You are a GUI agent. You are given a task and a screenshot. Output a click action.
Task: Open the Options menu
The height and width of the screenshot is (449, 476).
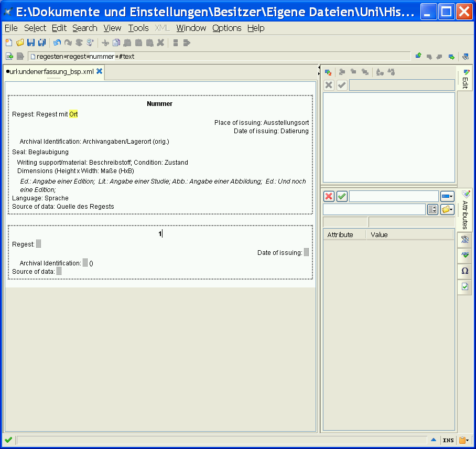(x=227, y=28)
